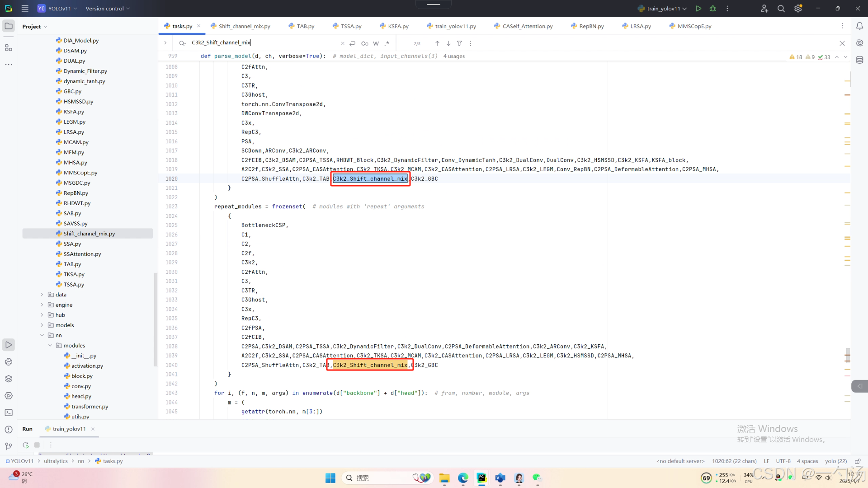The height and width of the screenshot is (488, 868).
Task: Rerun train_yolov11 in Run panel
Action: pyautogui.click(x=26, y=445)
